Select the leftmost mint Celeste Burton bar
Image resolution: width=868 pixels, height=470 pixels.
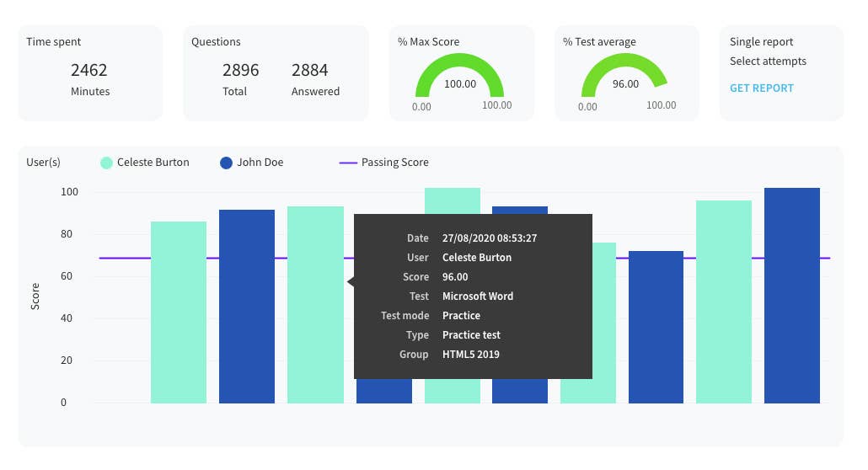[179, 312]
